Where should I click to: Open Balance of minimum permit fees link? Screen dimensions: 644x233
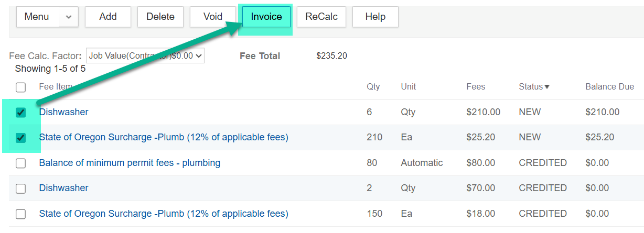coord(130,163)
